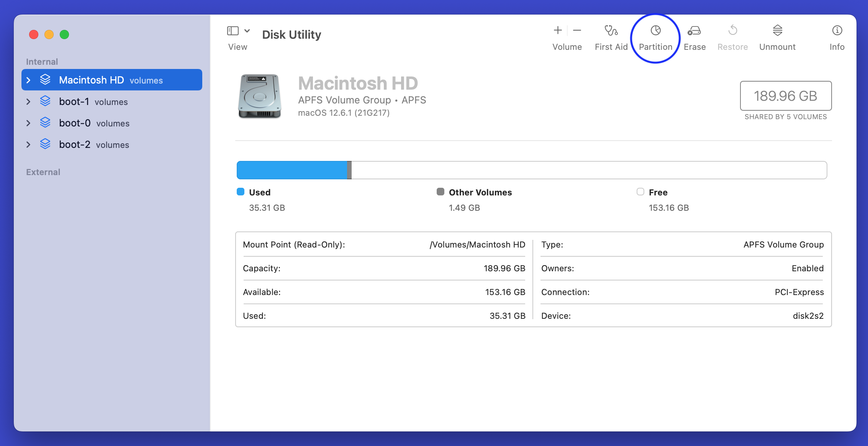The height and width of the screenshot is (446, 868).
Task: Click the sidebar View icon
Action: pyautogui.click(x=233, y=31)
